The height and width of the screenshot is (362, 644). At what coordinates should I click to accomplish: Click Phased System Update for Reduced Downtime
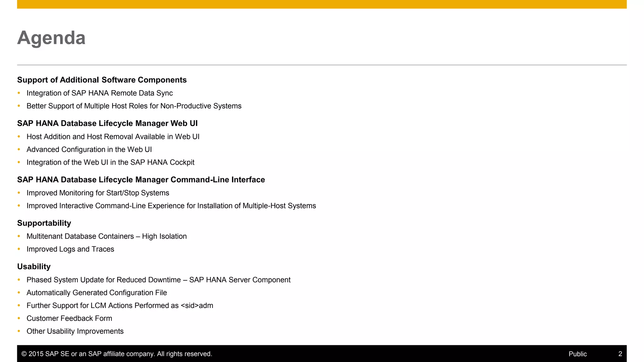[158, 280]
